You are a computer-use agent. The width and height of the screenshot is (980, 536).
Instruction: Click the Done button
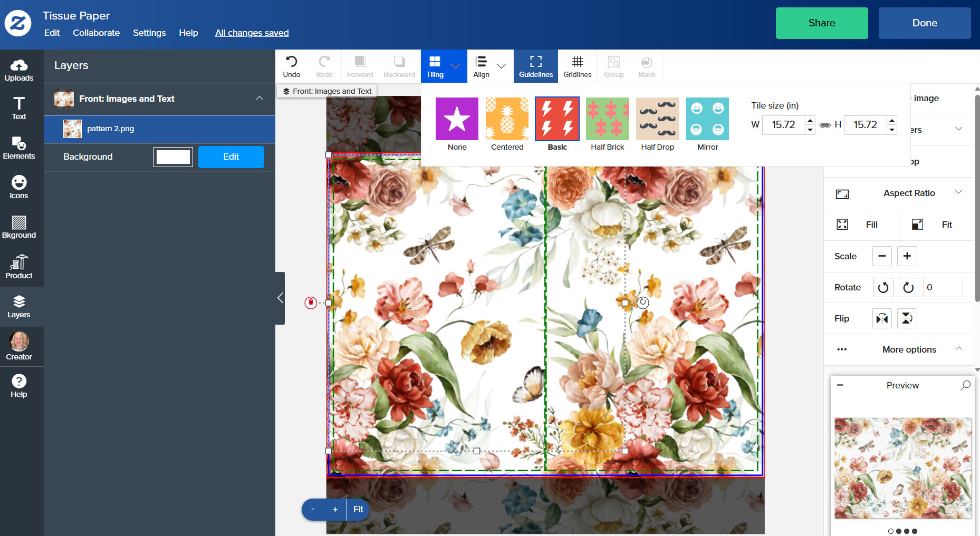click(x=925, y=23)
